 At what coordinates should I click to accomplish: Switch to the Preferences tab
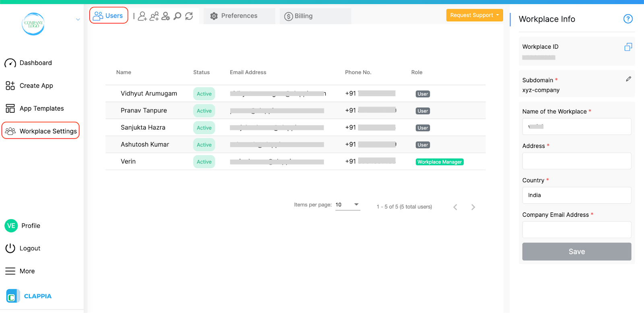coord(239,16)
